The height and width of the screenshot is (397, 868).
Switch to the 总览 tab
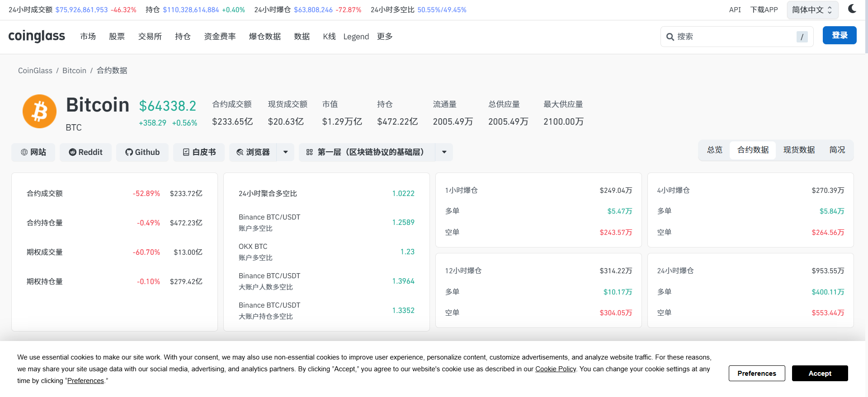click(715, 150)
